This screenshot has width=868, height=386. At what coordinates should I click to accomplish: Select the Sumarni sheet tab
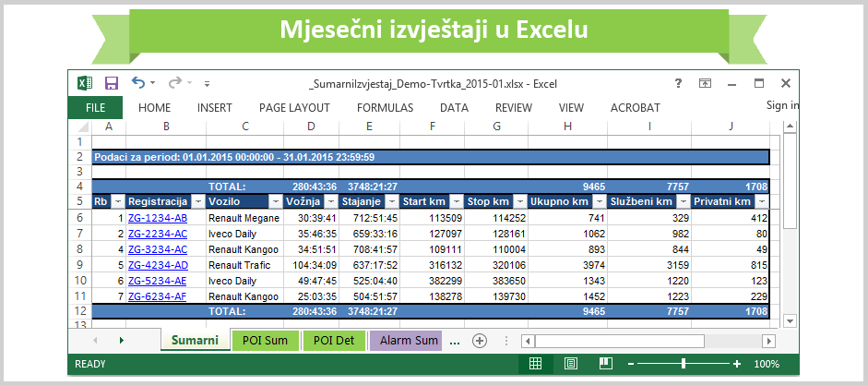coord(195,340)
